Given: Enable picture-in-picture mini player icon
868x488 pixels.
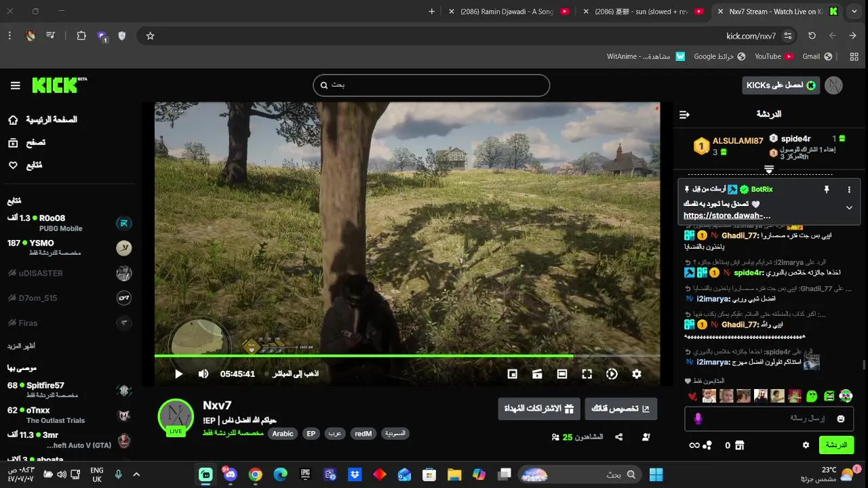Looking at the screenshot, I should pyautogui.click(x=513, y=373).
